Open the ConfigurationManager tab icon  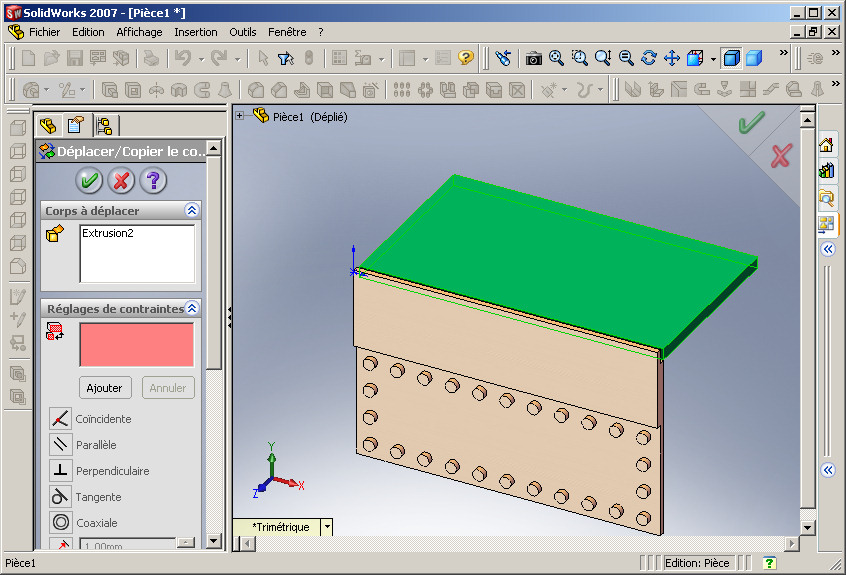click(x=104, y=126)
